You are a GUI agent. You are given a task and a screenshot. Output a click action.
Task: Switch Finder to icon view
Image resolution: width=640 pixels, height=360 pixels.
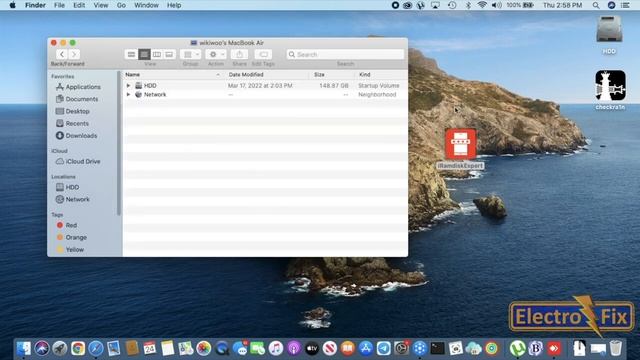[131, 54]
